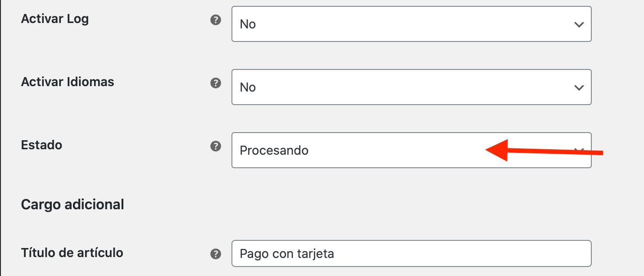Image resolution: width=644 pixels, height=276 pixels.
Task: Click the Activar Log field label
Action: pos(55,19)
